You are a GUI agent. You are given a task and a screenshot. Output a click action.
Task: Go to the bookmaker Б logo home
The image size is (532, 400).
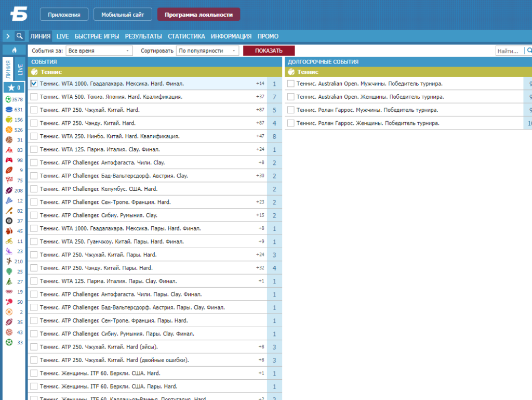[19, 14]
